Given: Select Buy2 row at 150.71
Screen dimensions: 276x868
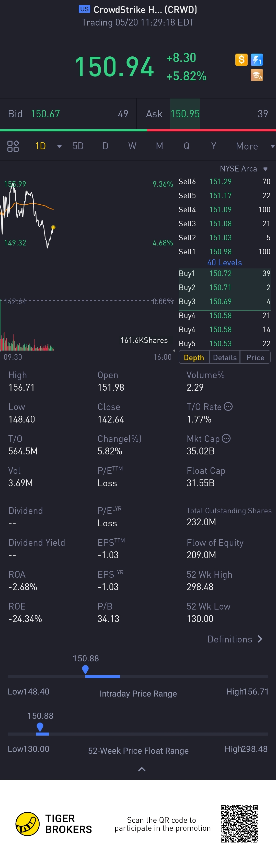Looking at the screenshot, I should [x=224, y=288].
